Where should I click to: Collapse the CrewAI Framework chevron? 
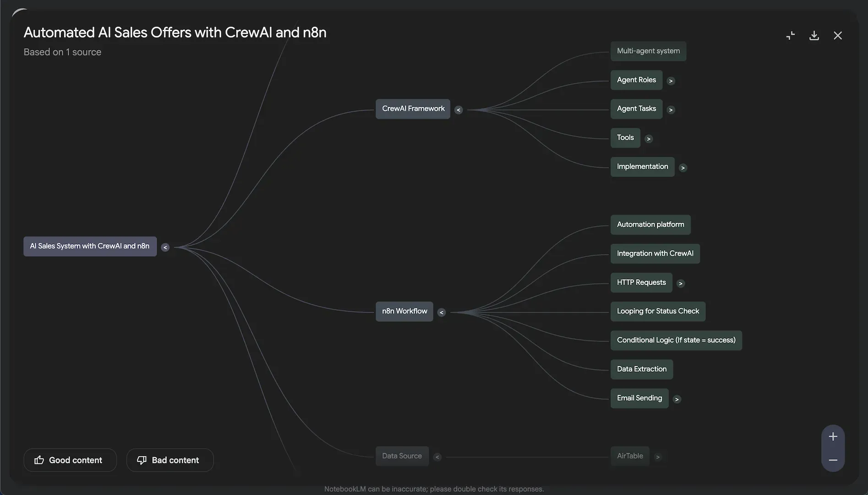coord(459,110)
